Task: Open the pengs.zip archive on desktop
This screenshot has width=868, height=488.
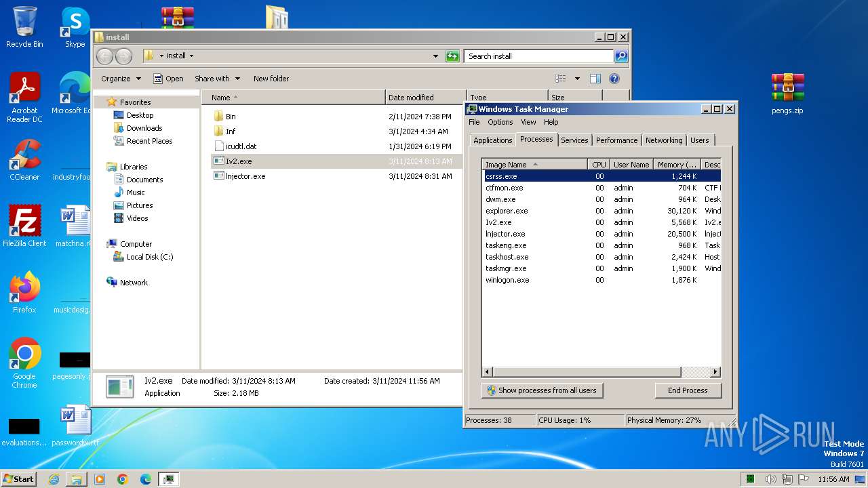Action: [787, 94]
